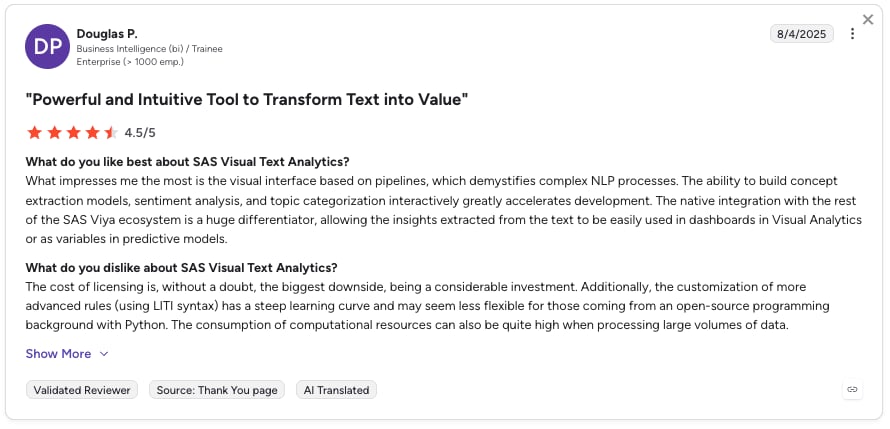
Task: Click the 8/4/2025 date badge
Action: (801, 34)
